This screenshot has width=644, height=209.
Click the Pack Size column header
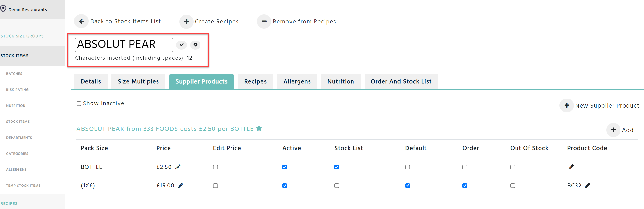click(94, 148)
